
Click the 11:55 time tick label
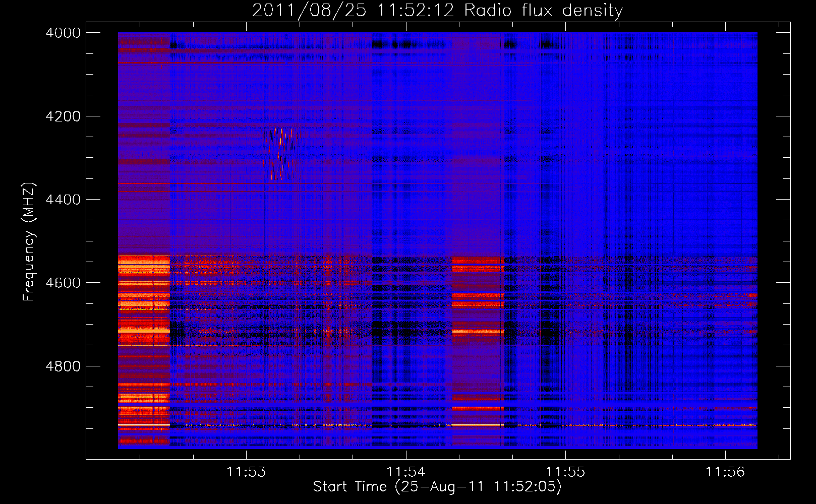tap(566, 472)
